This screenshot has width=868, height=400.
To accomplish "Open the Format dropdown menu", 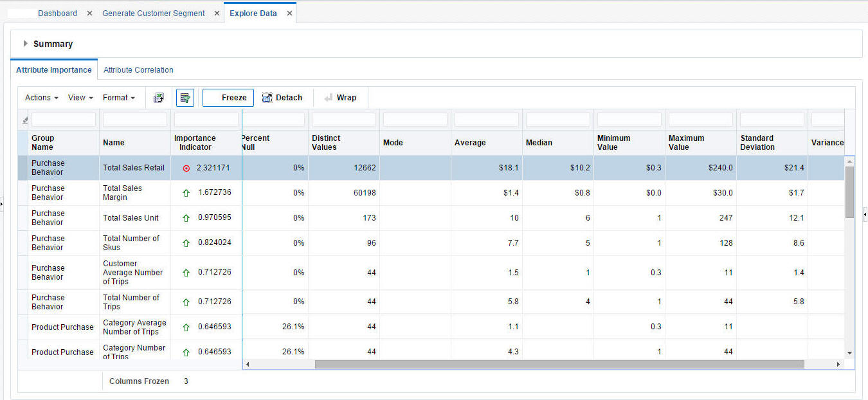I will coord(119,98).
